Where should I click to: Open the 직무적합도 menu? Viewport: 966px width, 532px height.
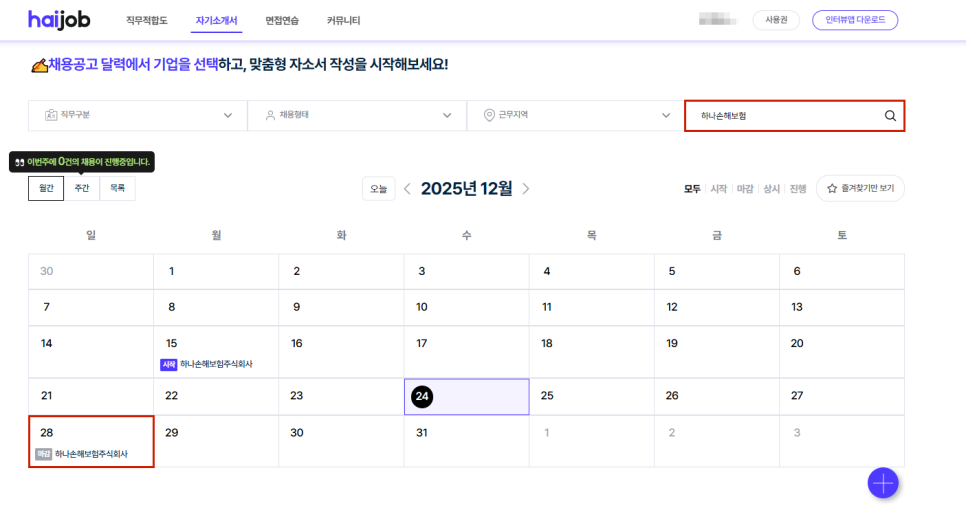tap(147, 21)
